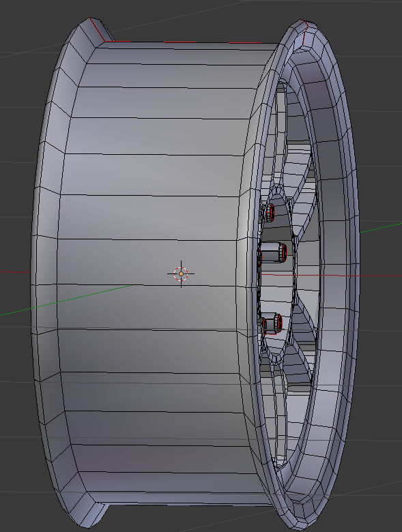
Task: Select the middle lug nut on the wheel hub
Action: (274, 252)
